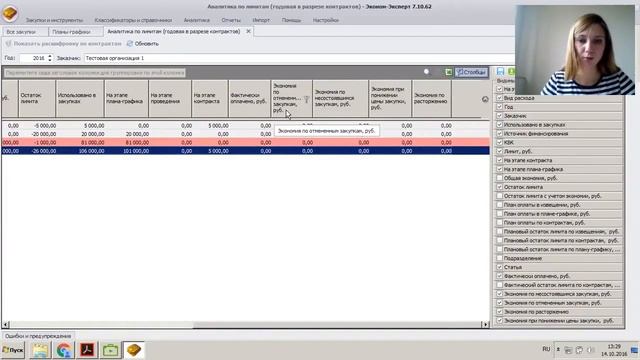Sort by На этапе проведения header
640x360 pixels.
click(170, 98)
